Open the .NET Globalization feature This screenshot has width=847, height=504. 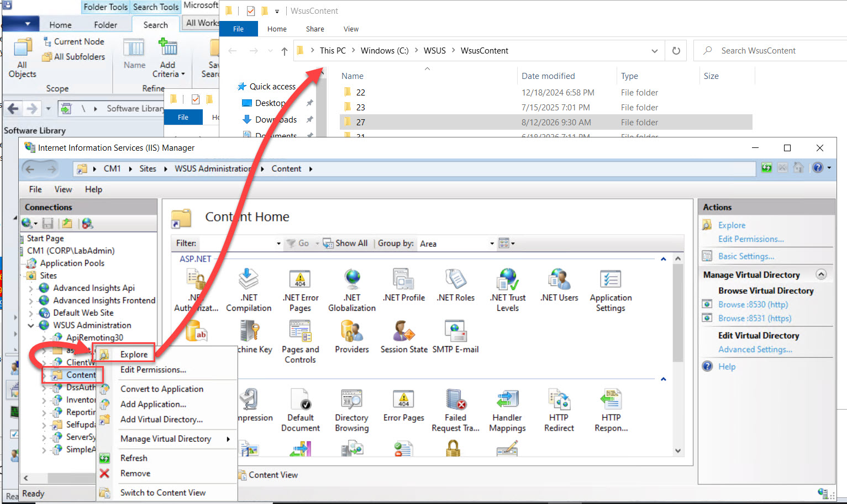(352, 290)
